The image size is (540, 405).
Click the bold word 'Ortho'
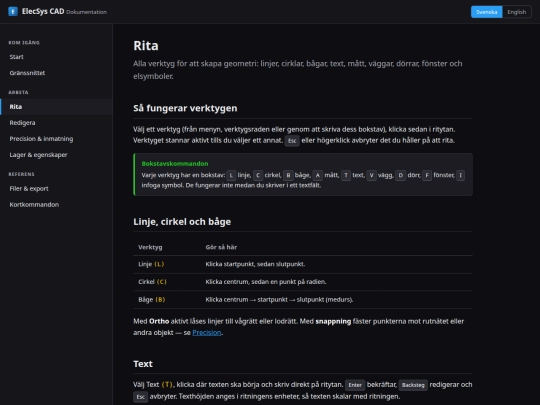pyautogui.click(x=159, y=321)
